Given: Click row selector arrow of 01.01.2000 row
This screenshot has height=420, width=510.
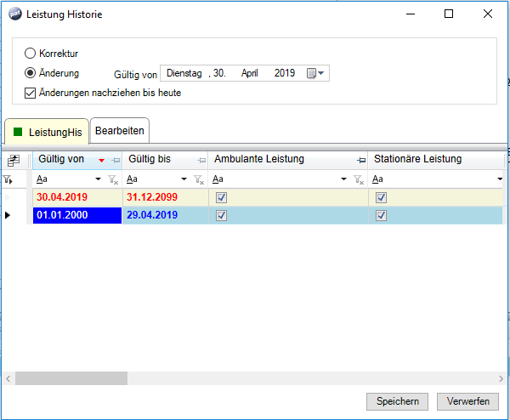Looking at the screenshot, I should click(8, 215).
